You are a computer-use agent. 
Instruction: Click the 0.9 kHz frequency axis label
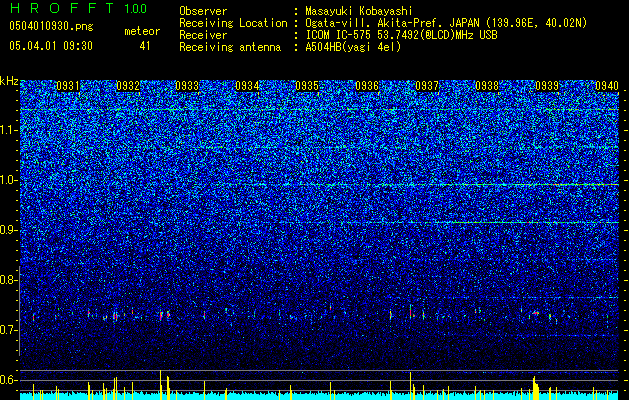[9, 230]
